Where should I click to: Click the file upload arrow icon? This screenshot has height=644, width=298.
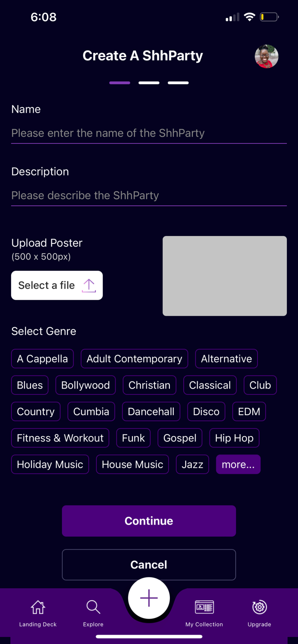pos(89,285)
